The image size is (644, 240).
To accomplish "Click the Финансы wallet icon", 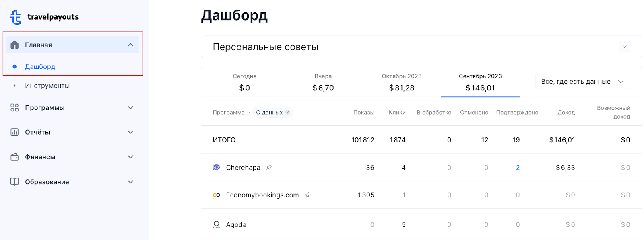I will [14, 157].
